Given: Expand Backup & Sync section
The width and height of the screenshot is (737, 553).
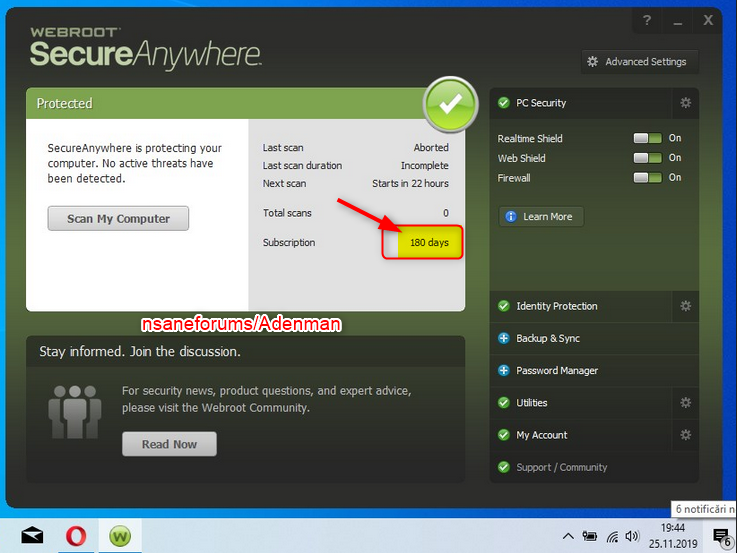Looking at the screenshot, I should [594, 338].
